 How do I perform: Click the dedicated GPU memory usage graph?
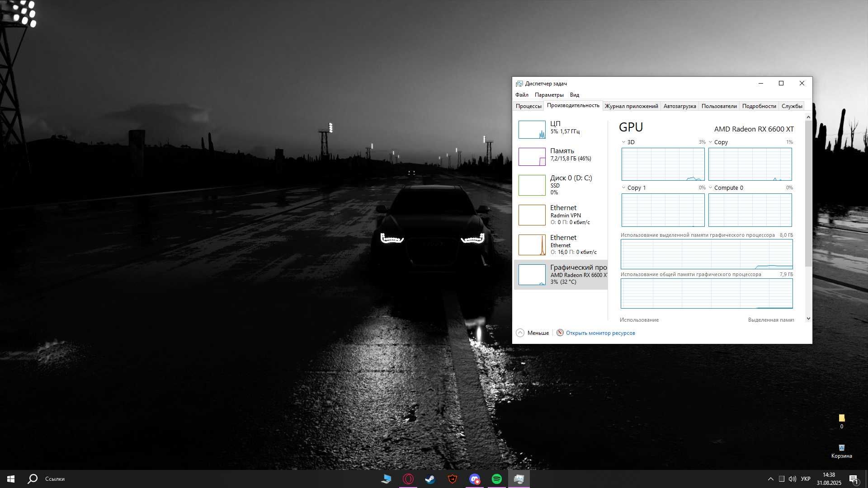(x=707, y=254)
